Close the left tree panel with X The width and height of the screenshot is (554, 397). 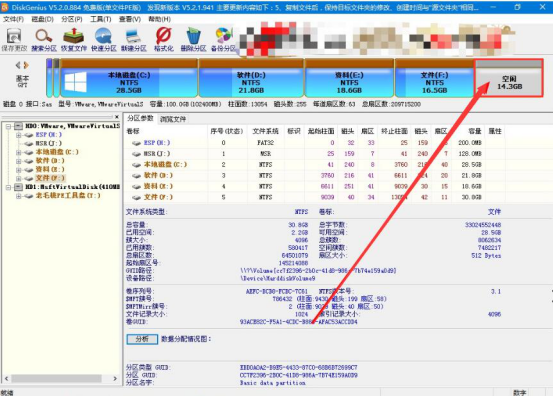(x=117, y=117)
